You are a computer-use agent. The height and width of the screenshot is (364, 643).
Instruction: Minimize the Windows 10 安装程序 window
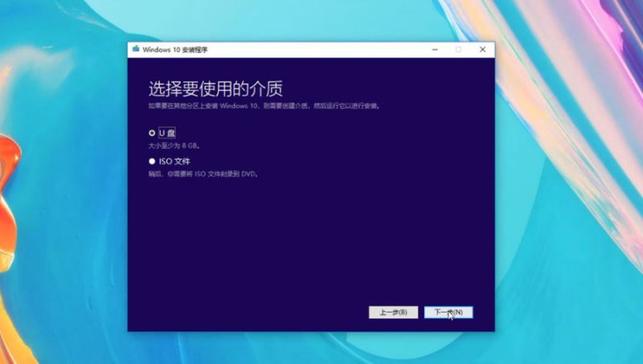pyautogui.click(x=435, y=50)
